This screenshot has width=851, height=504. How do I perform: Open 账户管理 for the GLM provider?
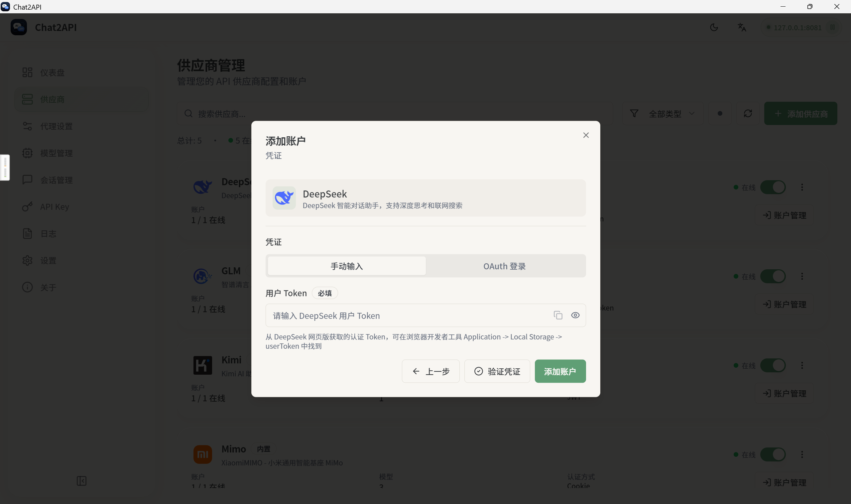tap(784, 304)
